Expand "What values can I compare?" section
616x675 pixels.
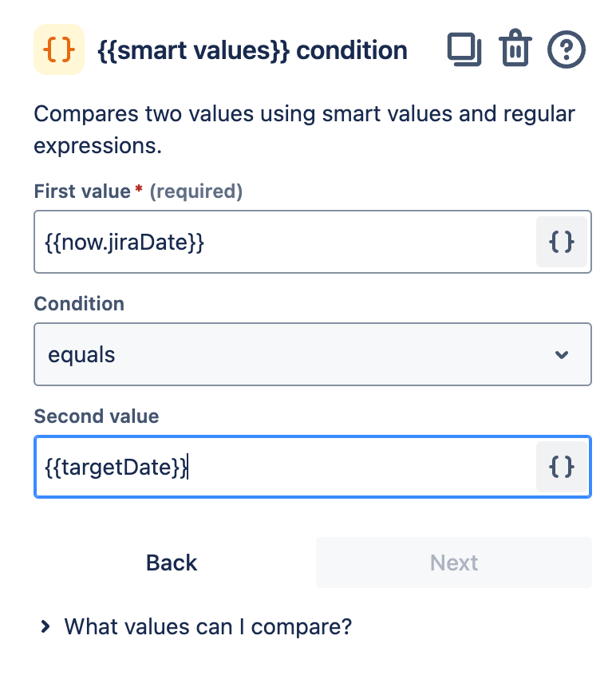tap(207, 626)
